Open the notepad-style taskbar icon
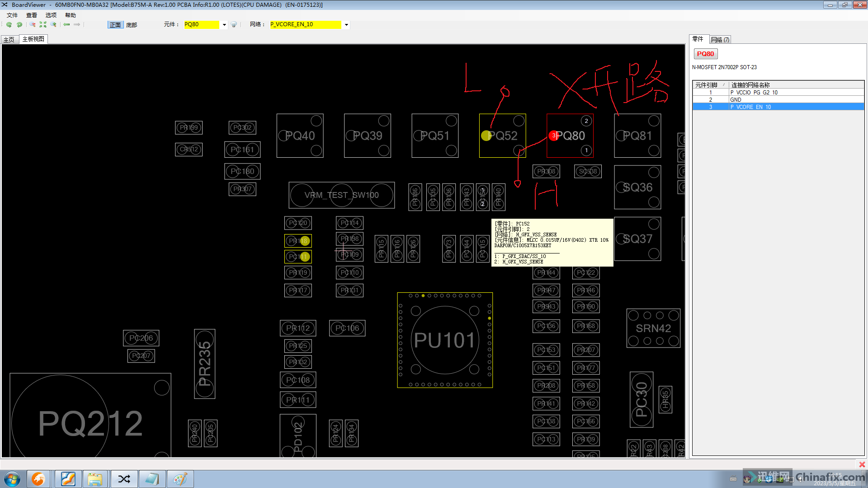Screen dimensions: 868x488 pyautogui.click(x=152, y=479)
